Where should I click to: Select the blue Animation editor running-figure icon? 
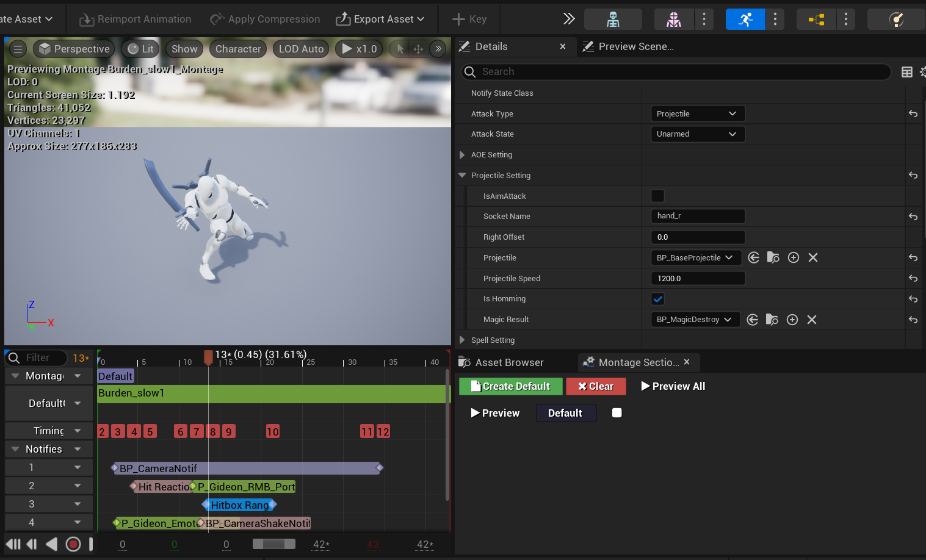[x=745, y=19]
